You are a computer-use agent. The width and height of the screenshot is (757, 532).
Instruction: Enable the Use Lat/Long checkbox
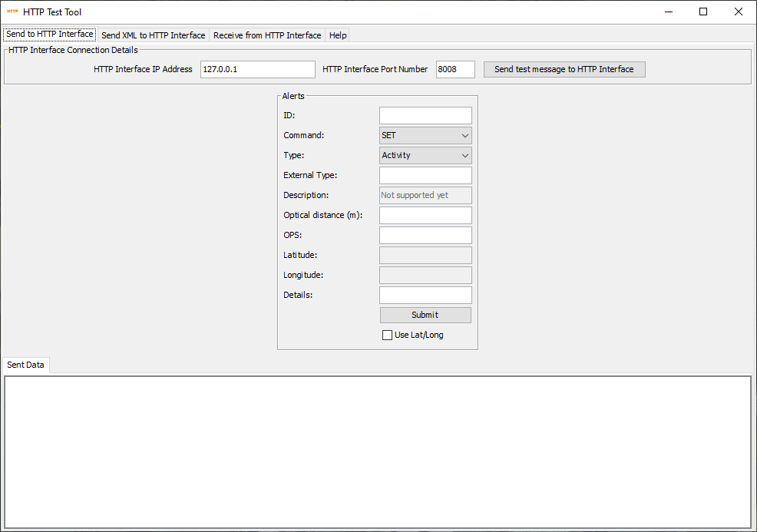[388, 335]
